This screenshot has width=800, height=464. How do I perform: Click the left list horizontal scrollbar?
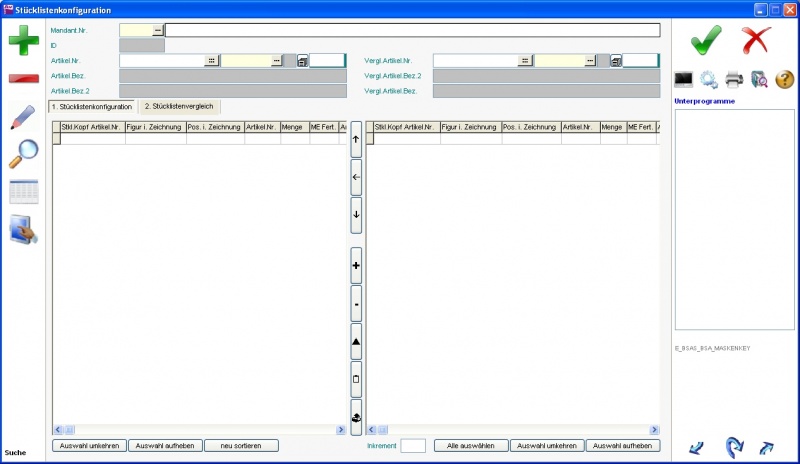pos(198,429)
